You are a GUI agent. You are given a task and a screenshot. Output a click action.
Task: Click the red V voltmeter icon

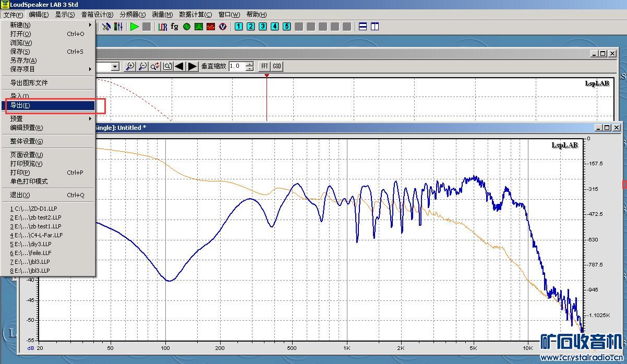tap(223, 26)
